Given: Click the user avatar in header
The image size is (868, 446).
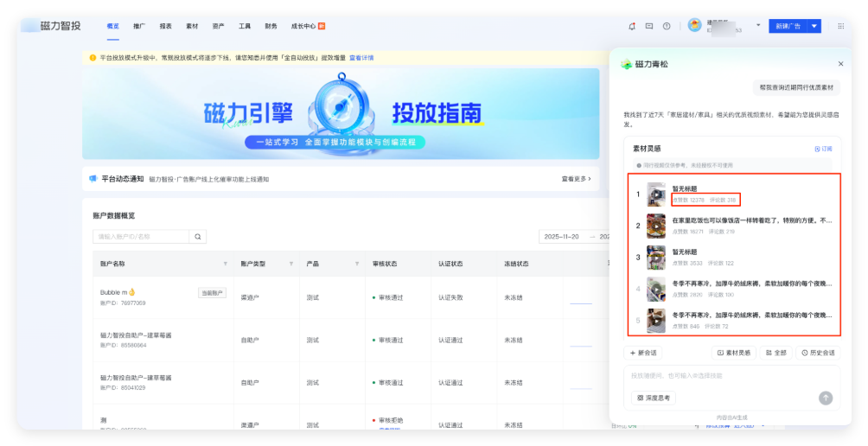Looking at the screenshot, I should point(695,25).
